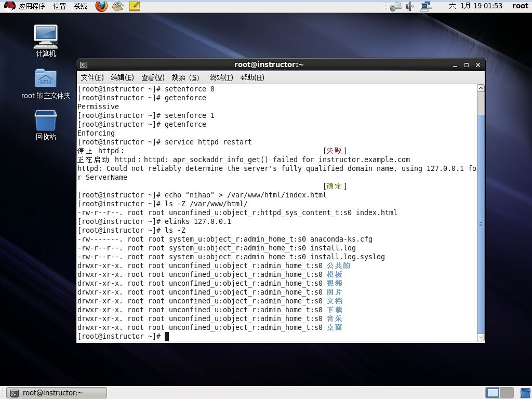Click the 'service httpd restart' command
The height and width of the screenshot is (399, 532).
[x=208, y=142]
